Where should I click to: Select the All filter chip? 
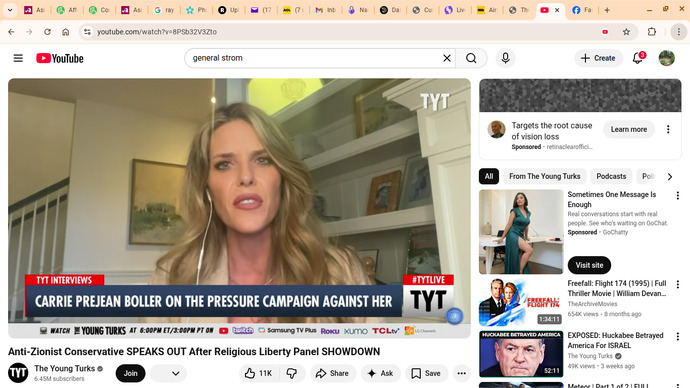click(489, 176)
